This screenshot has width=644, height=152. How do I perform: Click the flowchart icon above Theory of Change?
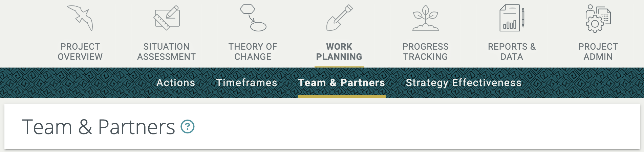click(253, 18)
